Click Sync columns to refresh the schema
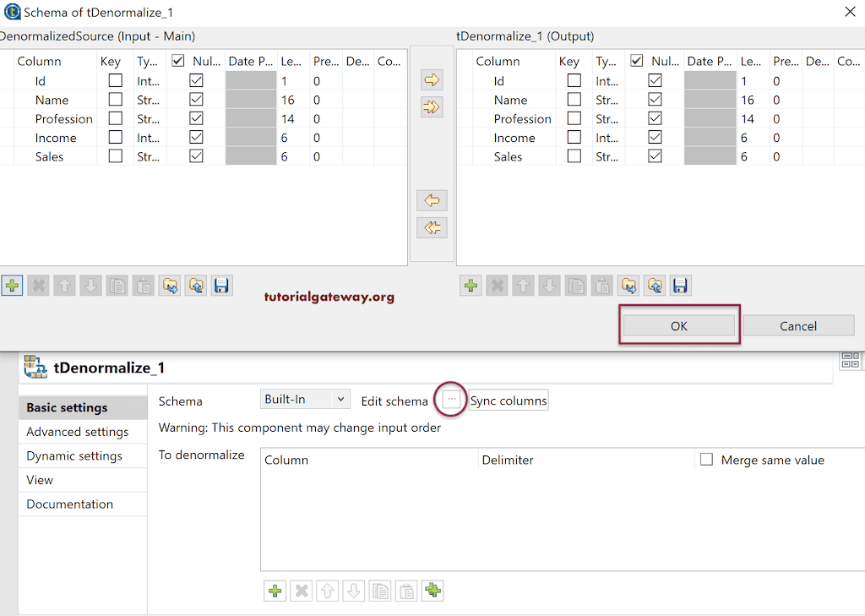 click(508, 401)
